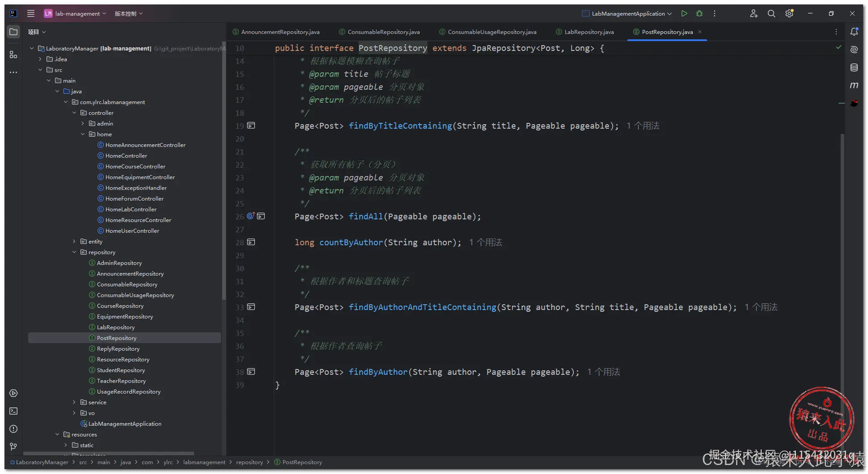868x474 pixels.
Task: Toggle the Project tool window folder icon
Action: pos(13,32)
